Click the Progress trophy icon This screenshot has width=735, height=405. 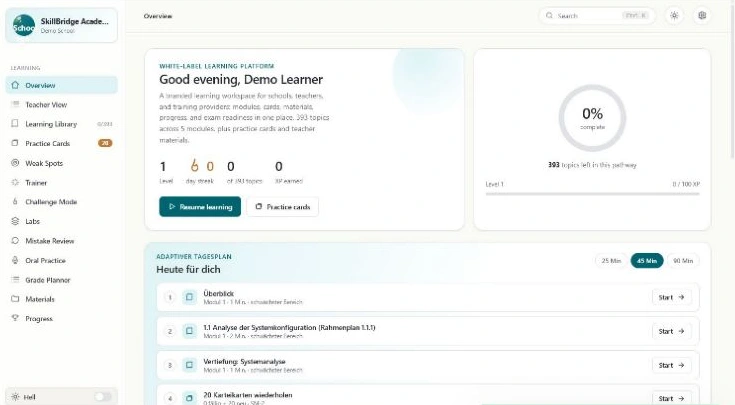tap(15, 318)
